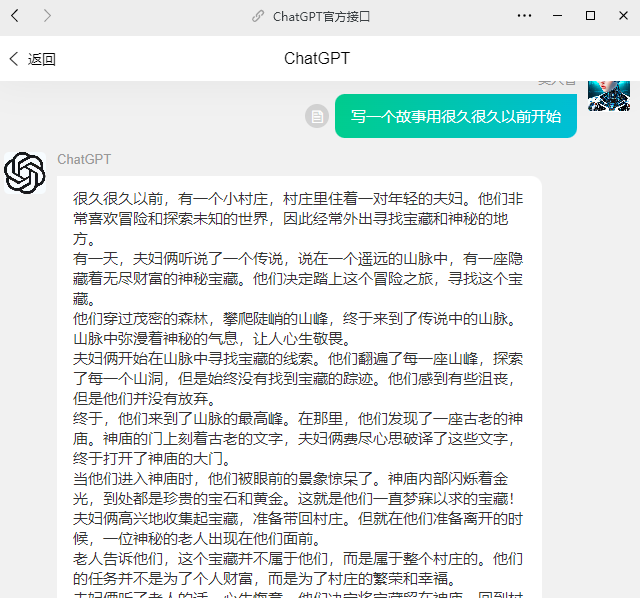Click the line starting 夫妇俩开始在山脉中寻找宝藏
The image size is (640, 598).
point(298,359)
